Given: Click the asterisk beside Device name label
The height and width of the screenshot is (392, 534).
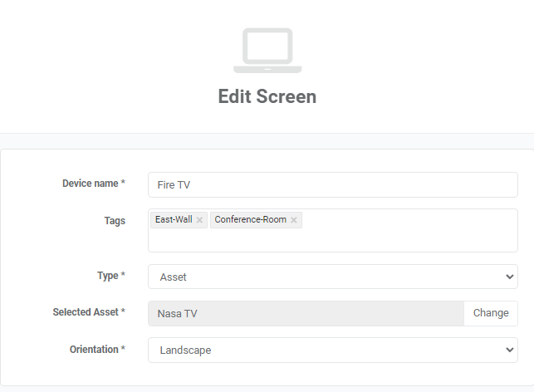Looking at the screenshot, I should [123, 184].
